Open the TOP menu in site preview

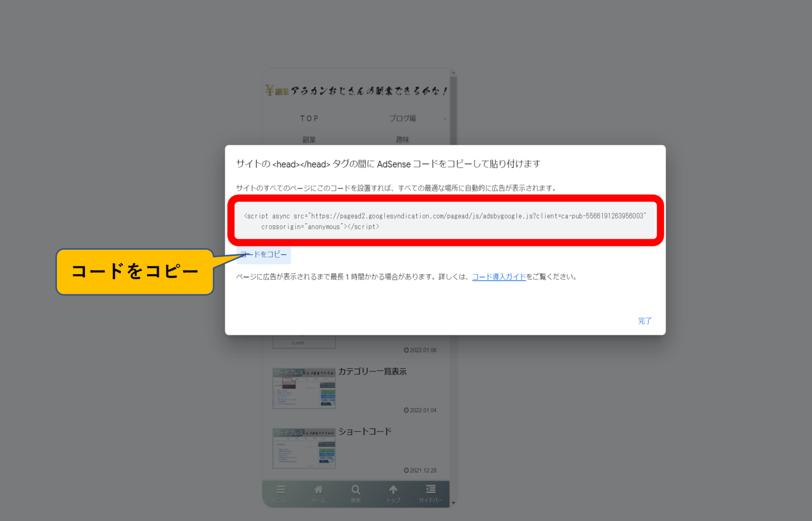(x=309, y=118)
